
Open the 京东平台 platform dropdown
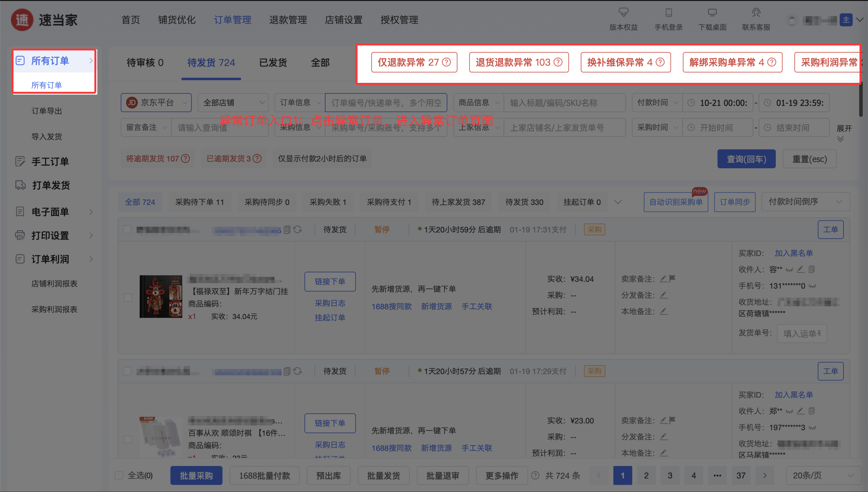click(x=156, y=103)
